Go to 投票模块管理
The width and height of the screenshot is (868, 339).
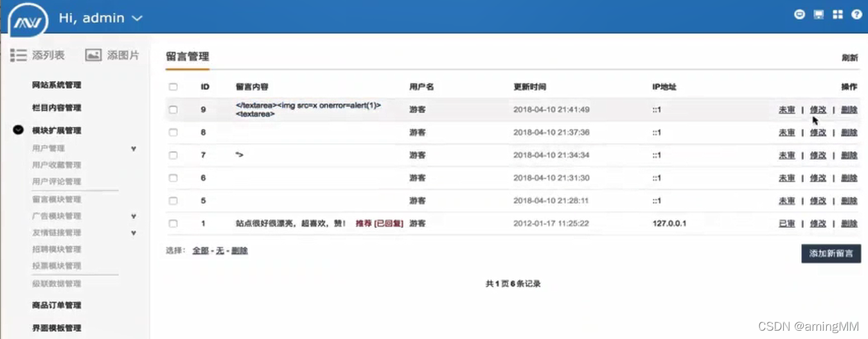[57, 266]
